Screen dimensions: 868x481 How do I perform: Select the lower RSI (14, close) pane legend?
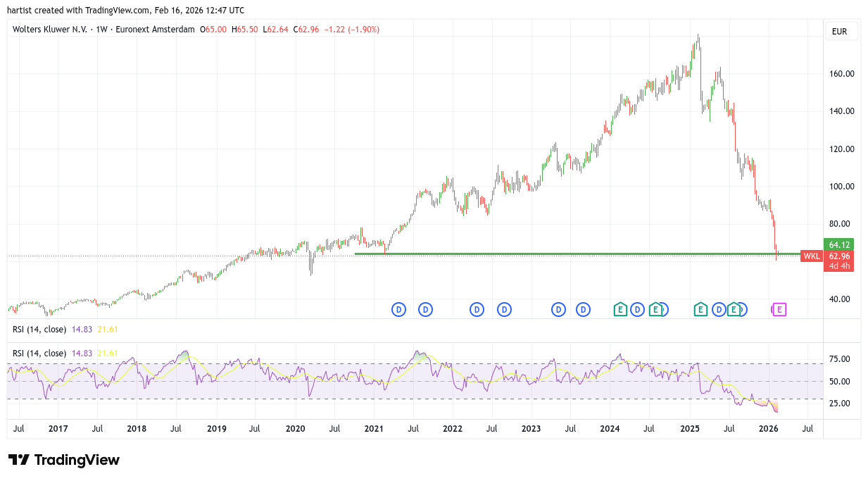tap(39, 353)
